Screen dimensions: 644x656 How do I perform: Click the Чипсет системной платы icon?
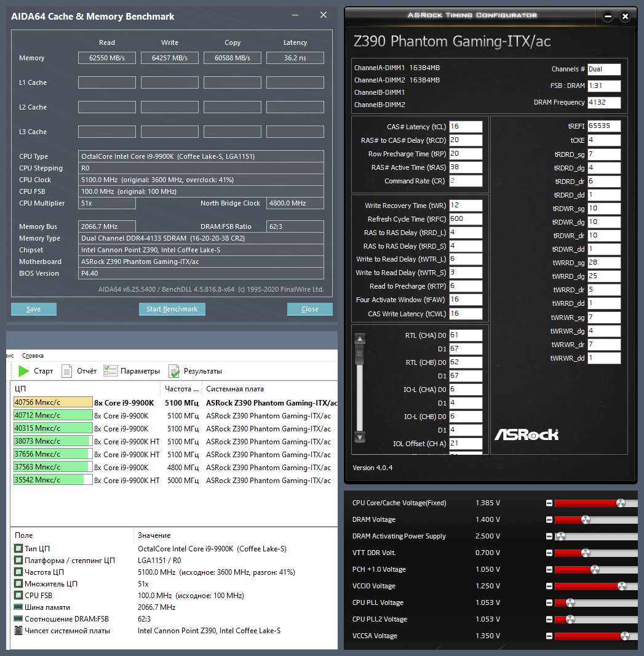(18, 631)
